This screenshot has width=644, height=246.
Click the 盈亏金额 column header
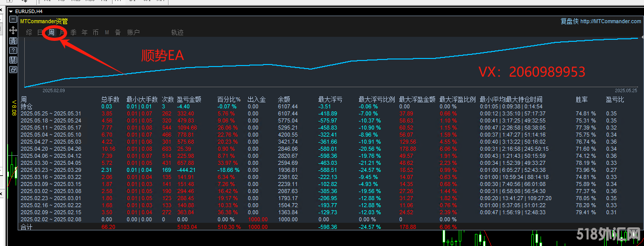click(189, 100)
